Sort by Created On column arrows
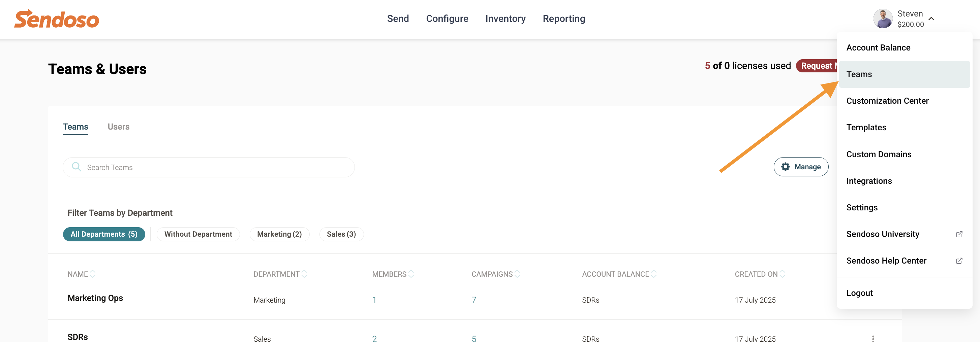 pos(783,274)
